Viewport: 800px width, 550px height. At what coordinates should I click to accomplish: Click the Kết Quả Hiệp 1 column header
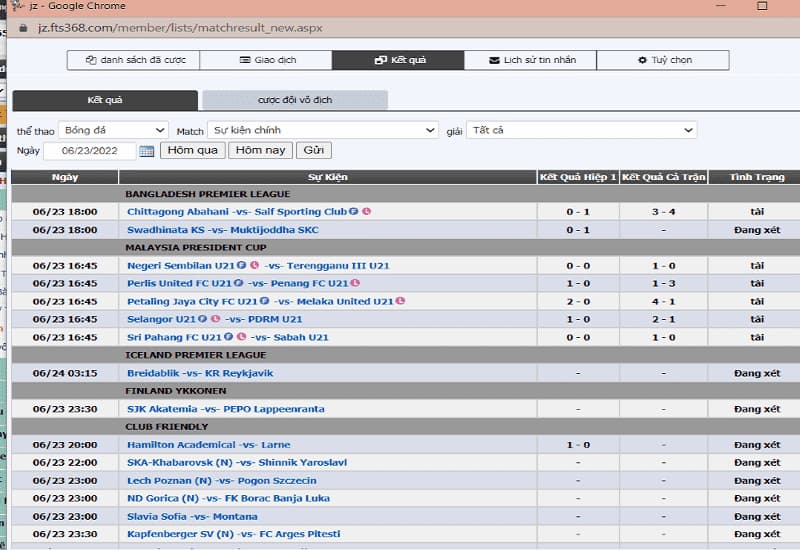click(578, 177)
